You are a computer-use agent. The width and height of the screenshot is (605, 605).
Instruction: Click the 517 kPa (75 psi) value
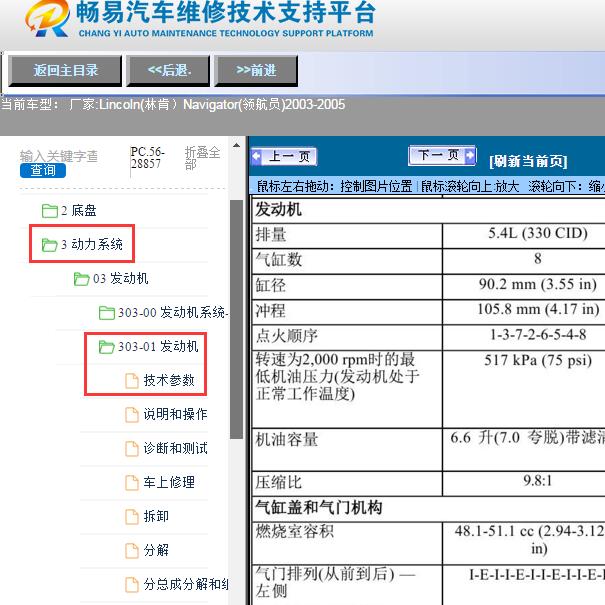tap(538, 360)
